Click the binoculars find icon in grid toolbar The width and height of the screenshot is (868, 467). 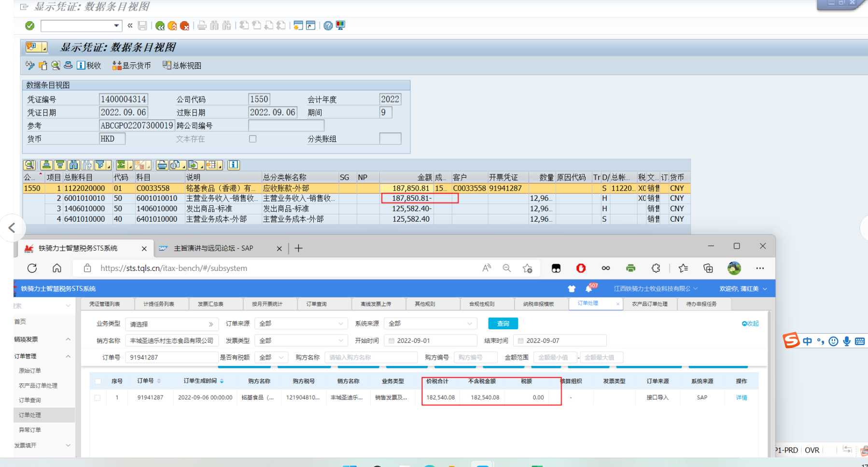click(73, 165)
